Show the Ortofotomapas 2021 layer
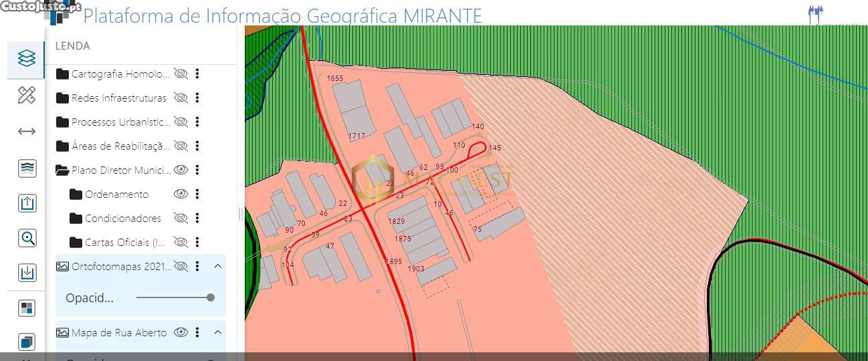The height and width of the screenshot is (361, 868). point(181,266)
